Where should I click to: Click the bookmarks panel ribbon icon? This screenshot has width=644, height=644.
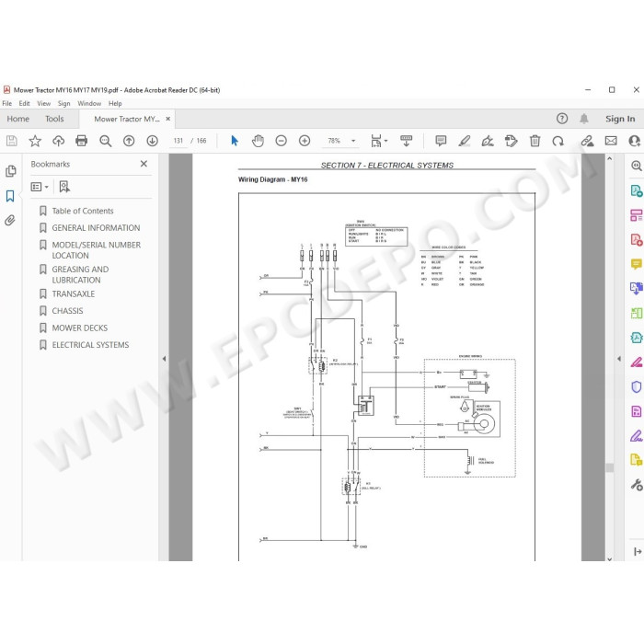pos(10,196)
